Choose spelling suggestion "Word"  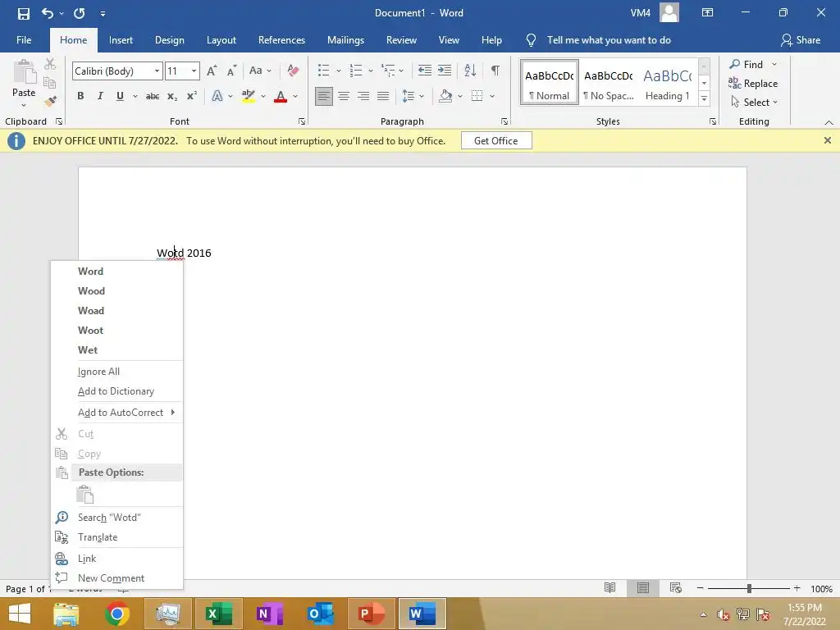point(116,271)
